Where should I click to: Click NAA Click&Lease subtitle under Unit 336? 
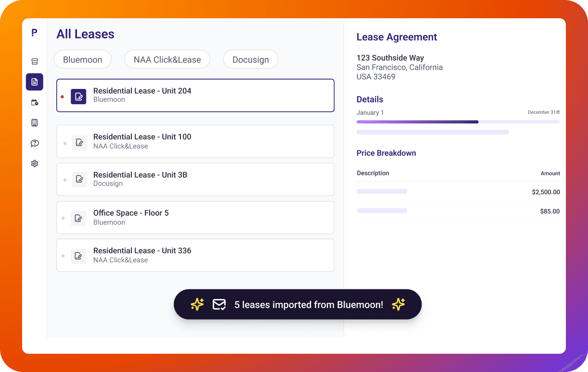click(121, 260)
